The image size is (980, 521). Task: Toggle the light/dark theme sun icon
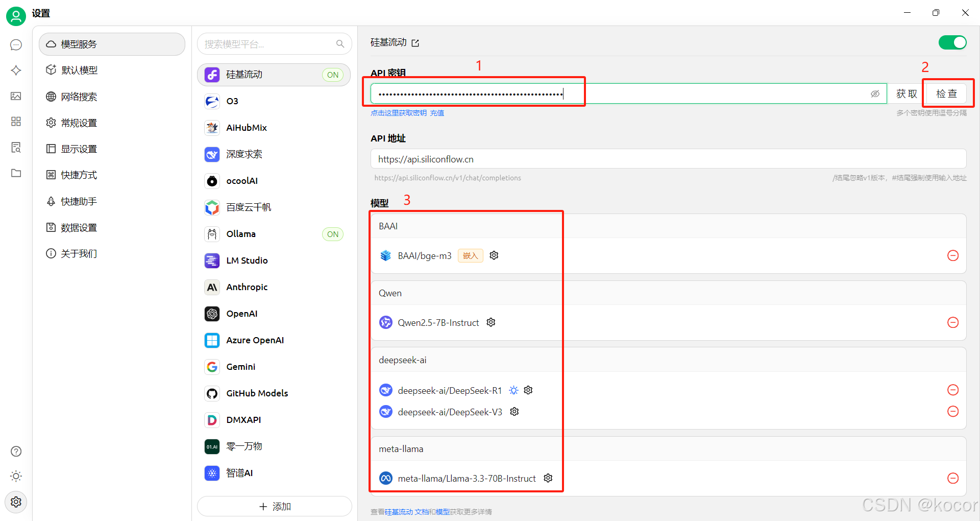pos(16,476)
